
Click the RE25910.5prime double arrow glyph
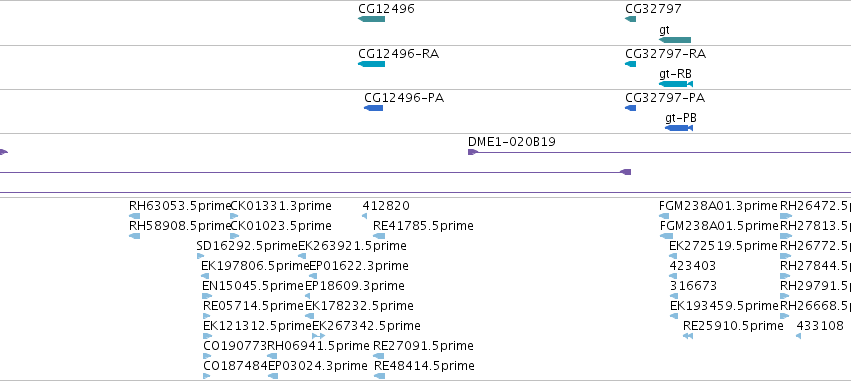688,336
